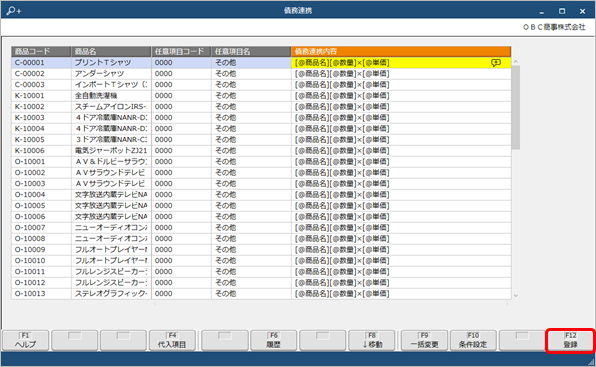Click the magnifier search icon in title bar
Screen dimensions: 596x367
click(14, 11)
